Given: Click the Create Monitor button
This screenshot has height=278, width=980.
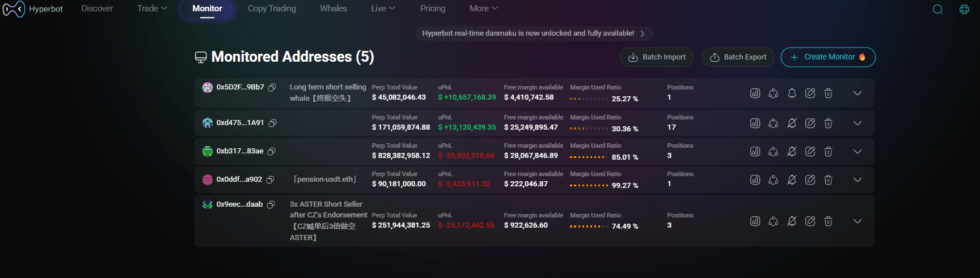Looking at the screenshot, I should click(827, 57).
